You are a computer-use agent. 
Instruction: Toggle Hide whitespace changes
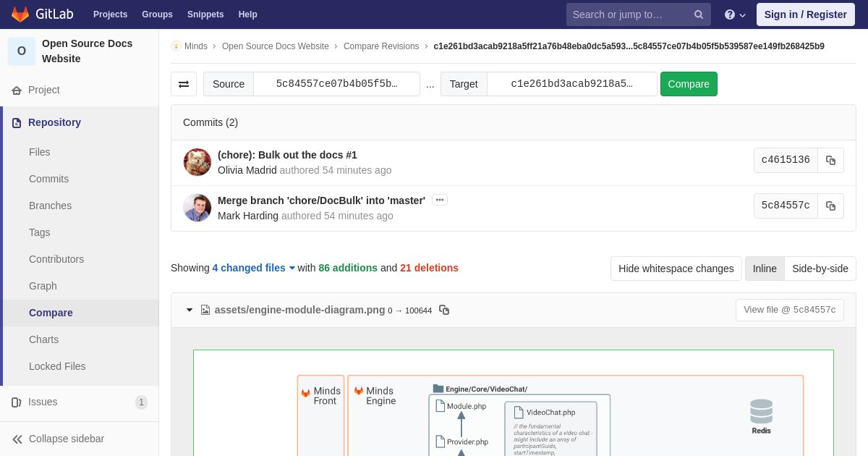coord(676,269)
